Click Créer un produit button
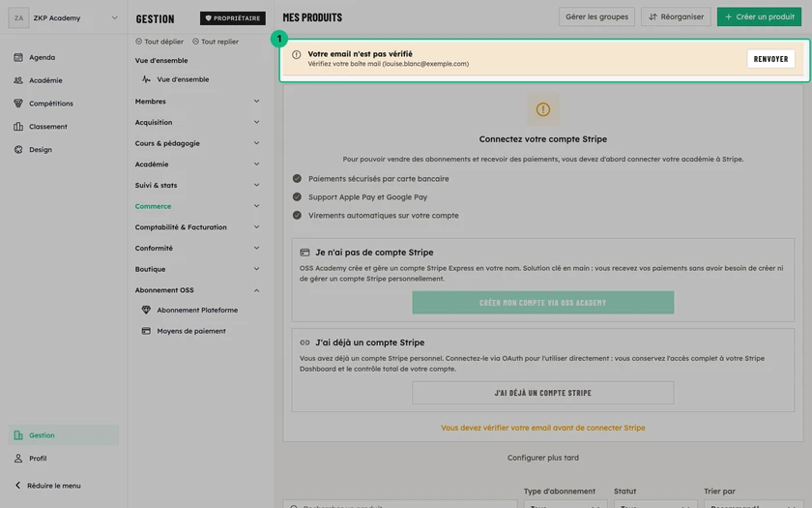This screenshot has width=812, height=508. 759,17
